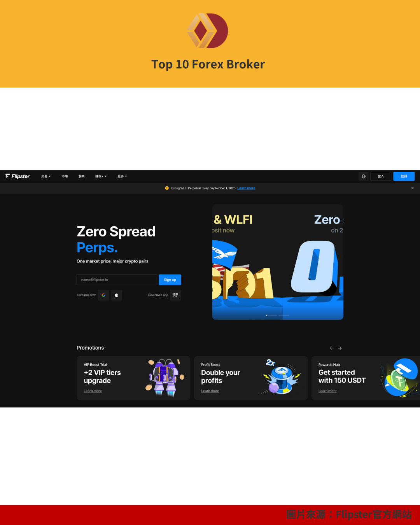Click the Flipster logo in the navbar
The height and width of the screenshot is (525, 420).
pos(17,176)
